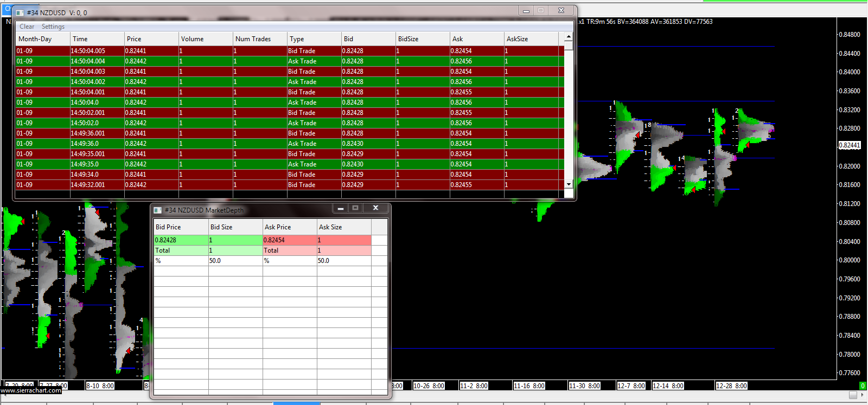Select the trade row at 14:49:35.0
This screenshot has height=405, width=868.
pos(290,164)
